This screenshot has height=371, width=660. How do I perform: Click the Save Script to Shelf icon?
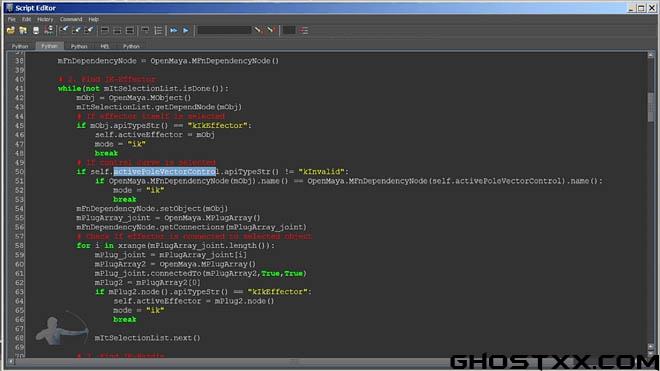(49, 30)
